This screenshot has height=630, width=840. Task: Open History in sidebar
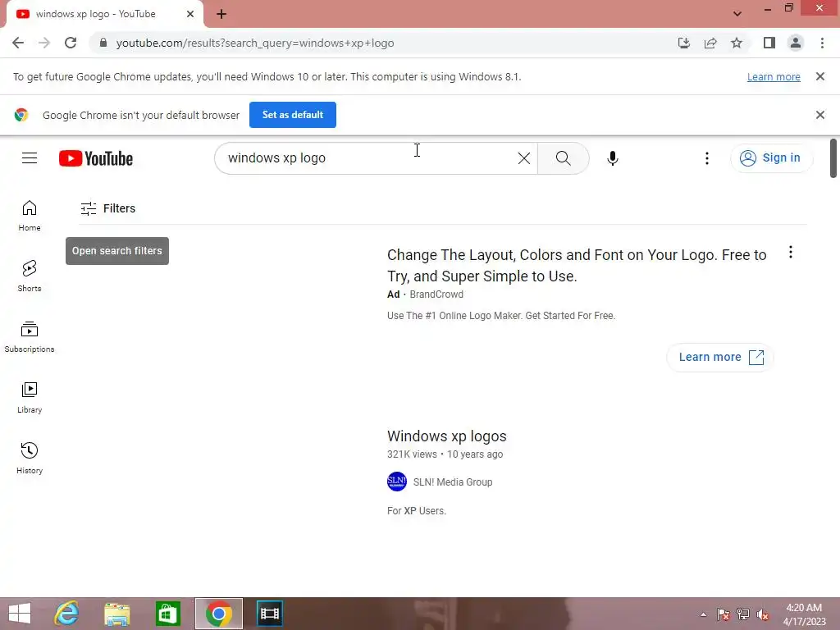[x=30, y=458]
